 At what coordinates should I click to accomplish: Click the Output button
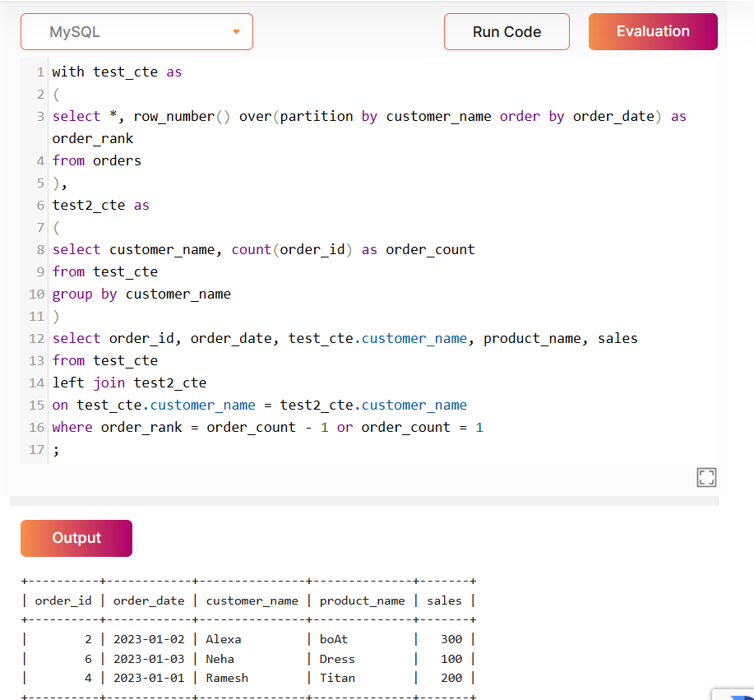click(76, 538)
